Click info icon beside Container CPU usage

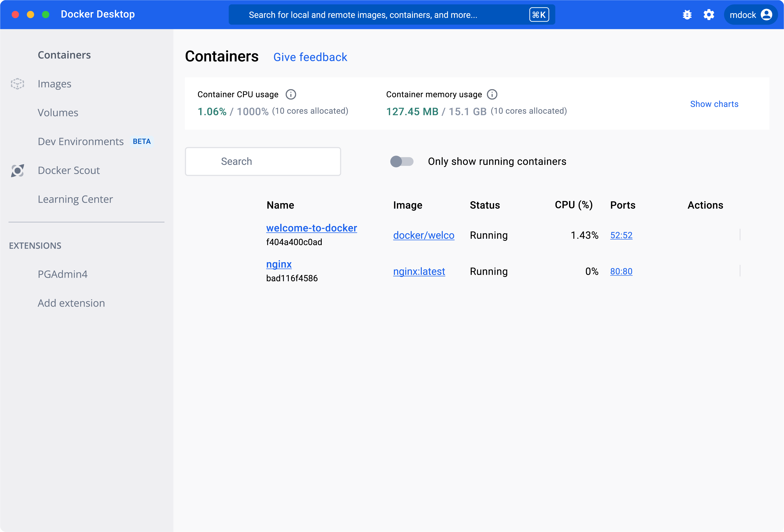290,94
